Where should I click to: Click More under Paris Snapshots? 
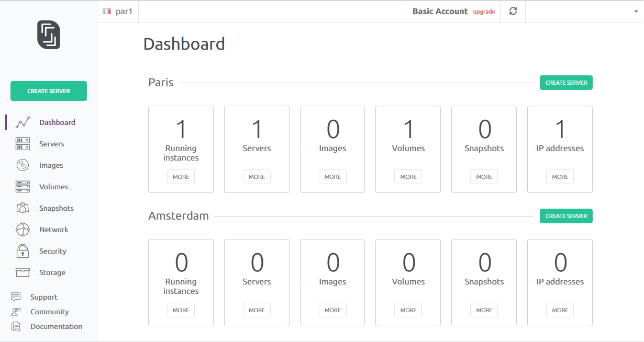pos(484,177)
